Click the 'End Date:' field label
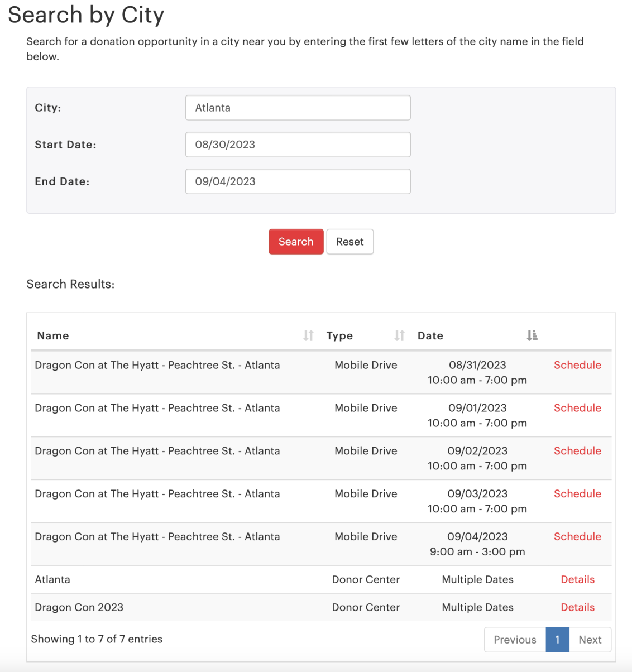Viewport: 632px width, 672px height. 62,181
